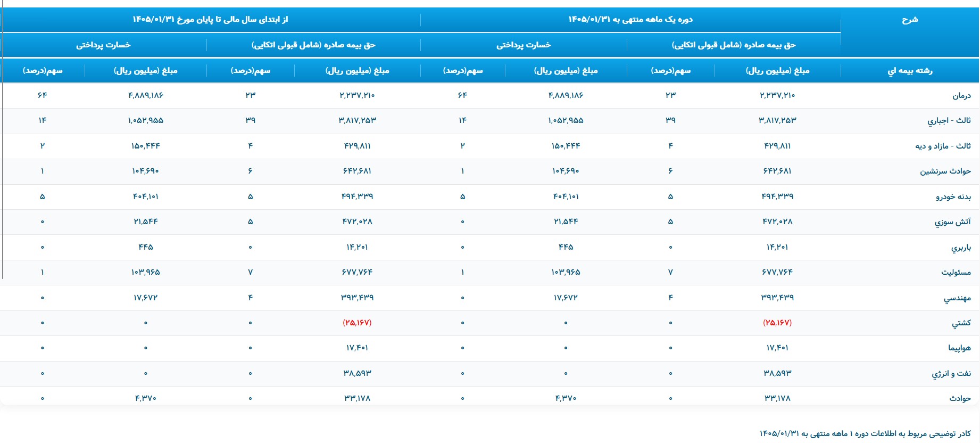Click the باربري row label
The width and height of the screenshot is (980, 443).
pos(961,248)
